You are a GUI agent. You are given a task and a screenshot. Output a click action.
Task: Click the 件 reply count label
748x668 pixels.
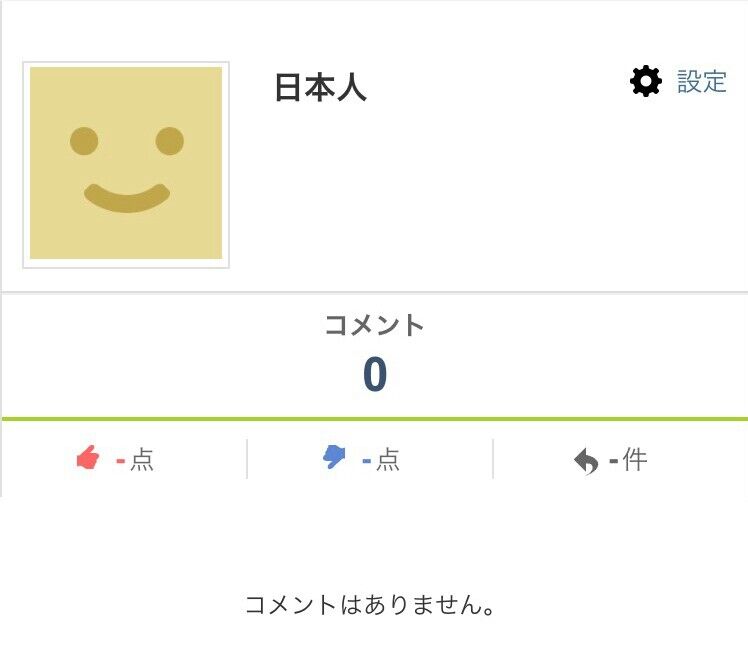(x=634, y=460)
